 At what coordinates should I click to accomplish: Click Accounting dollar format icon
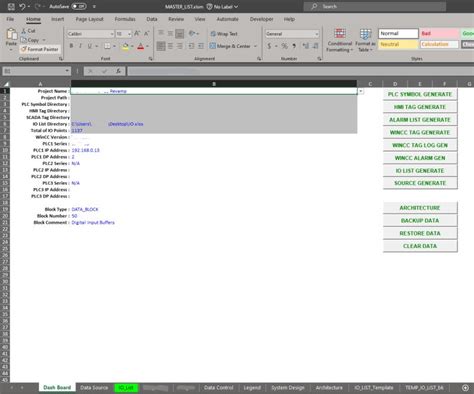click(x=269, y=46)
